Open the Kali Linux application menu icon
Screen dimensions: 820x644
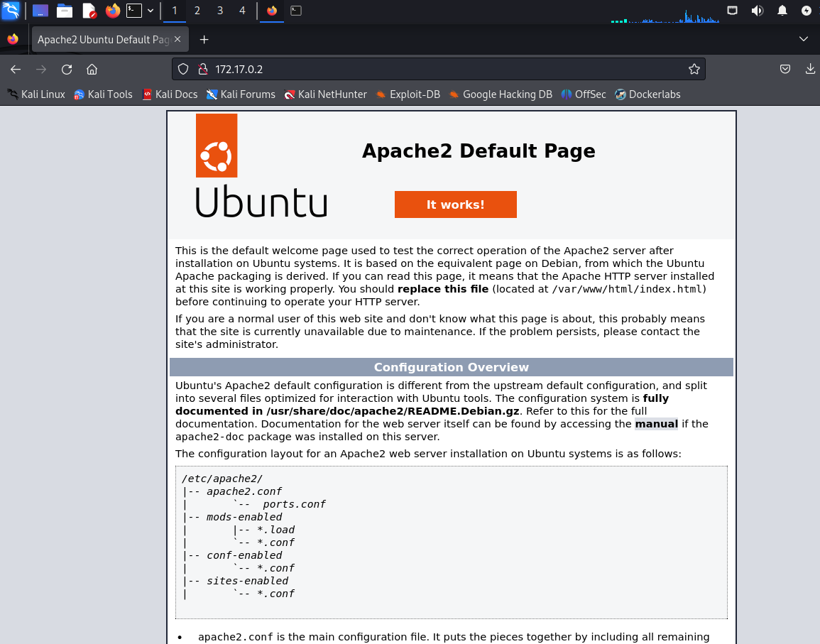(11, 11)
